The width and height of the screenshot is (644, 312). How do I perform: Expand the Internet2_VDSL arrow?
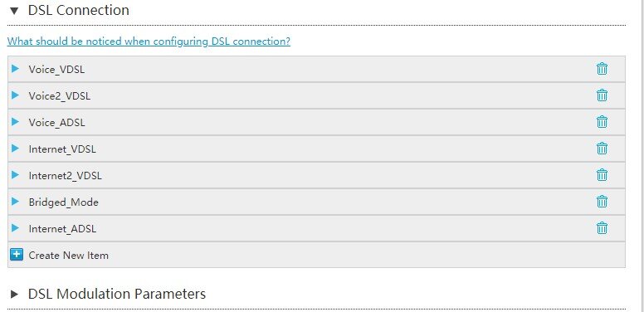point(16,175)
